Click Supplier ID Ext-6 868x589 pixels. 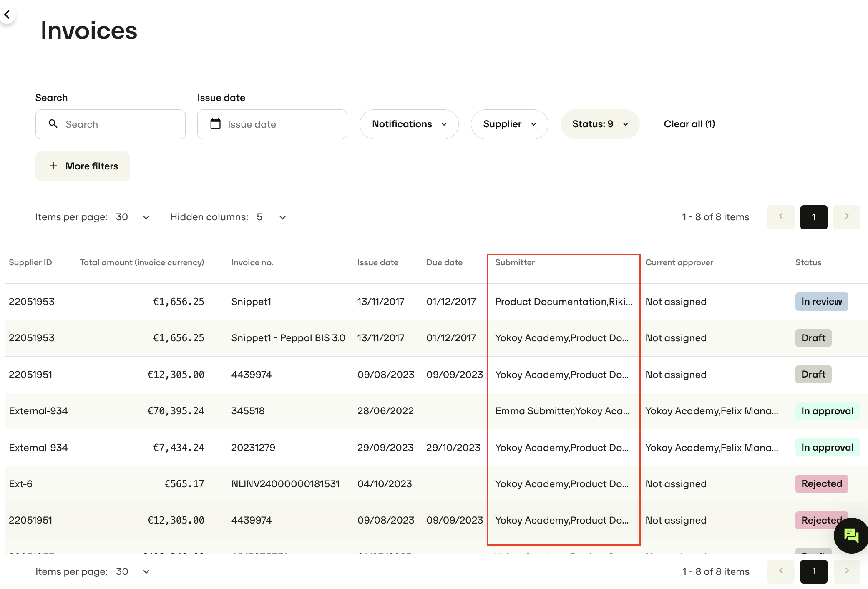(x=20, y=484)
